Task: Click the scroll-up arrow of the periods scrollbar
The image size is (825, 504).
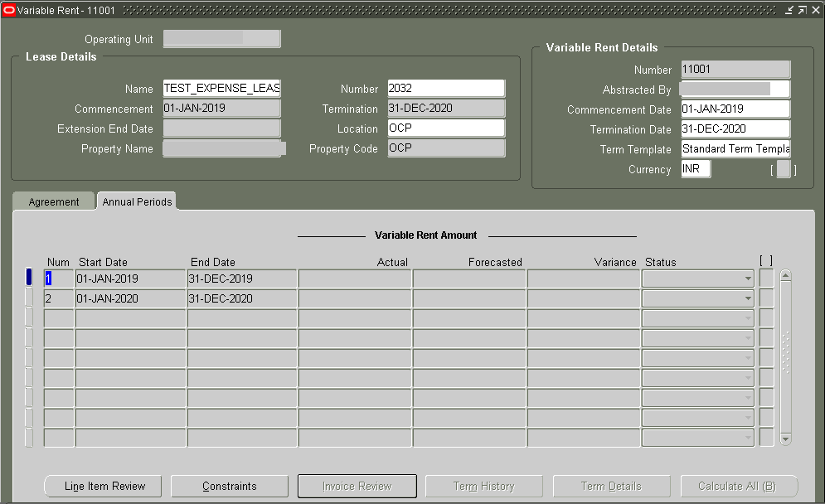Action: pyautogui.click(x=784, y=274)
